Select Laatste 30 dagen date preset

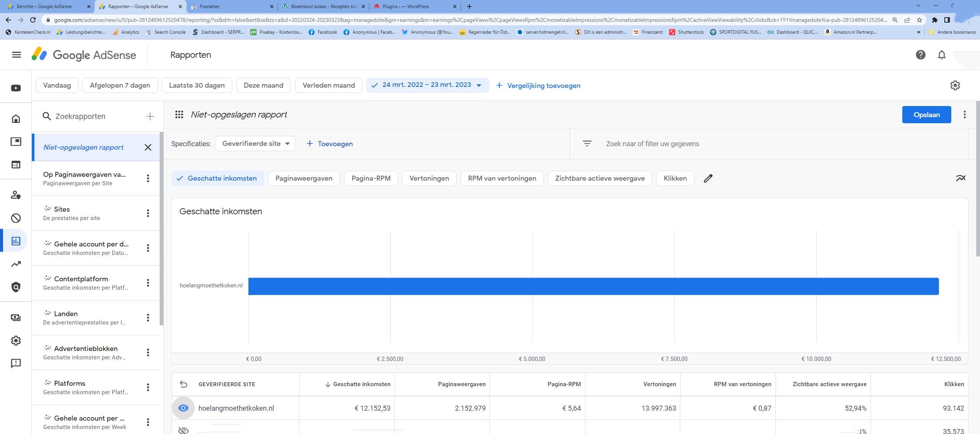click(x=197, y=85)
